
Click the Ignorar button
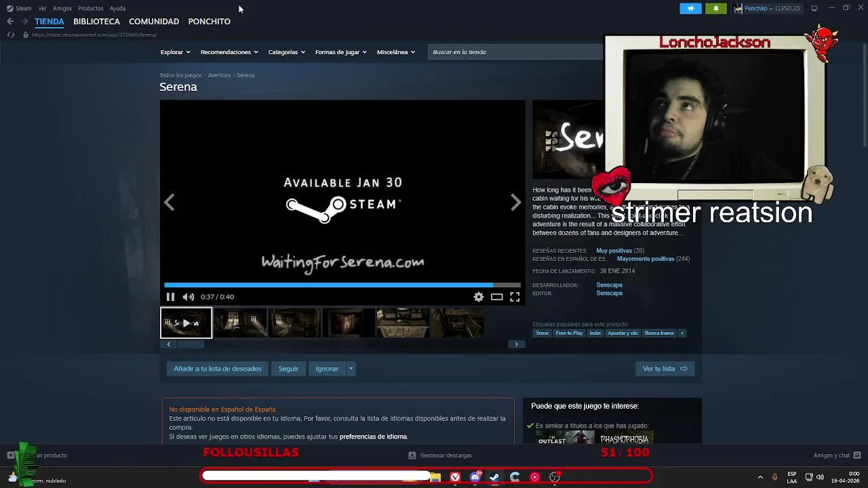tap(327, 369)
